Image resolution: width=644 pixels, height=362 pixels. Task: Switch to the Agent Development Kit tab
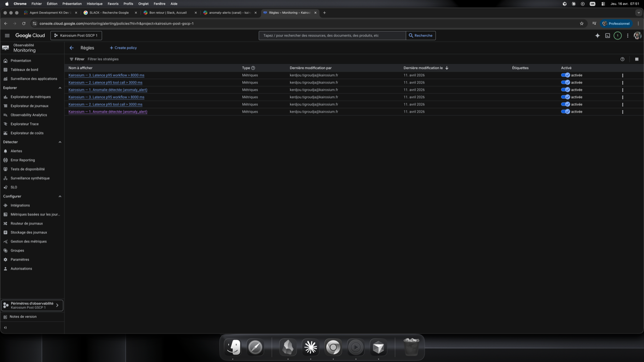[x=50, y=13]
